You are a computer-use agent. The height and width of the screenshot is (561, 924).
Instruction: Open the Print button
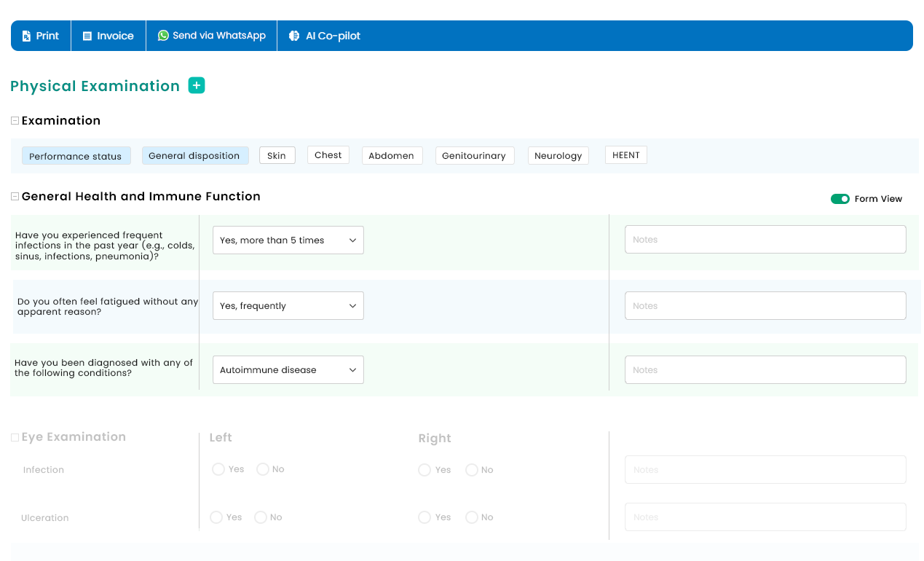tap(41, 36)
